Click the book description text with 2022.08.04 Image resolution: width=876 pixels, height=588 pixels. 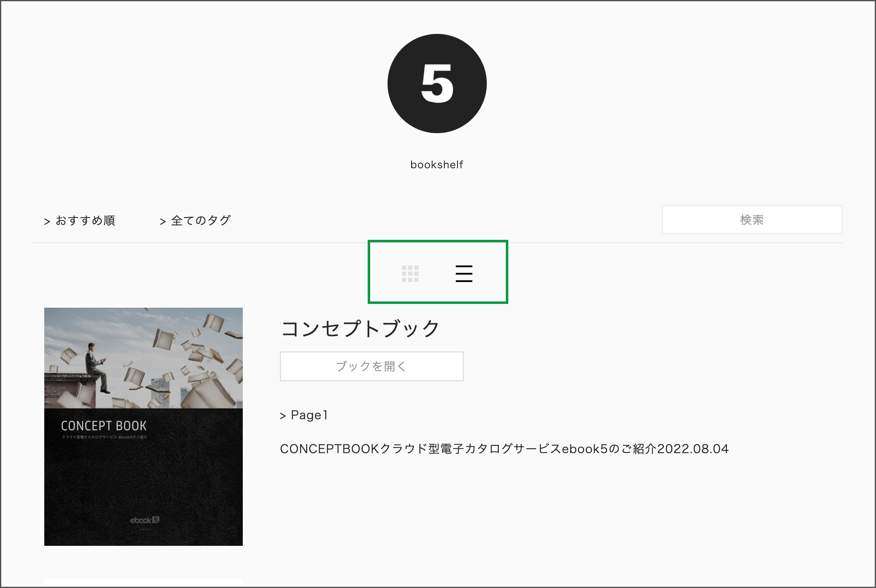point(504,449)
